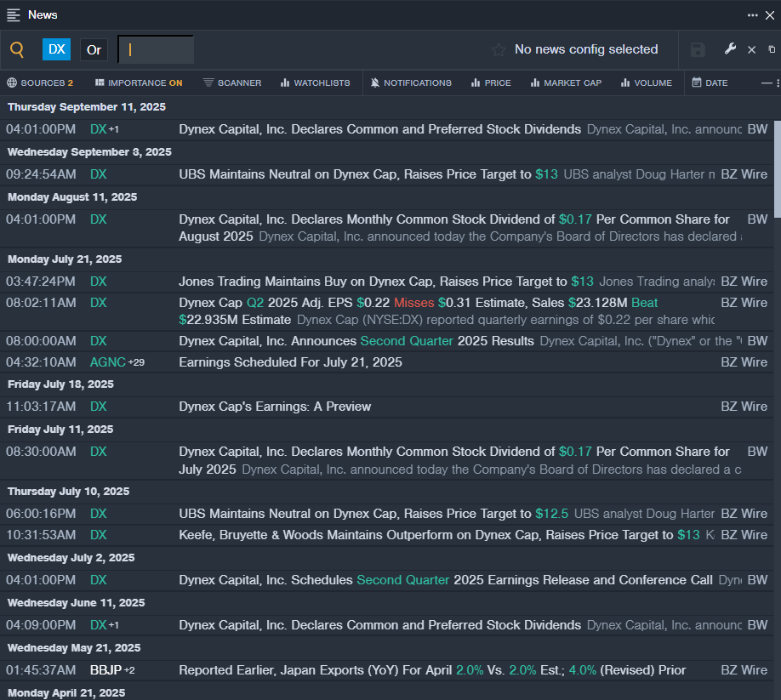Favorite the news config with star icon

click(499, 50)
